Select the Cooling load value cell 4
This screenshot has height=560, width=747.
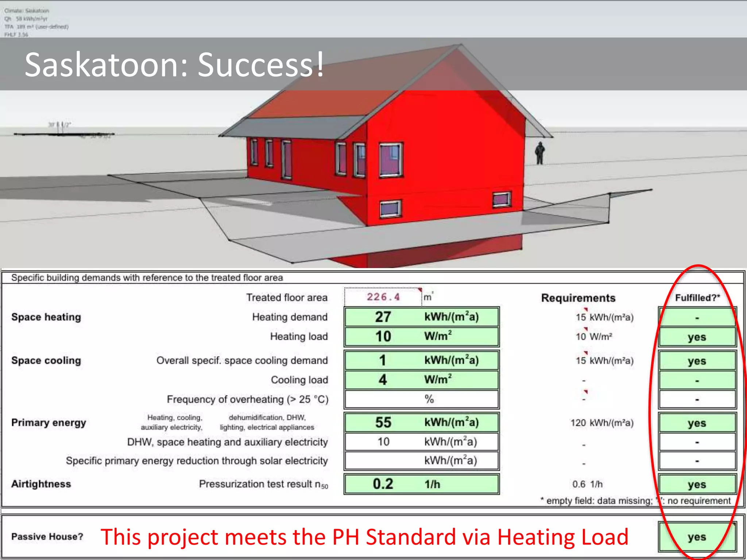(422, 380)
